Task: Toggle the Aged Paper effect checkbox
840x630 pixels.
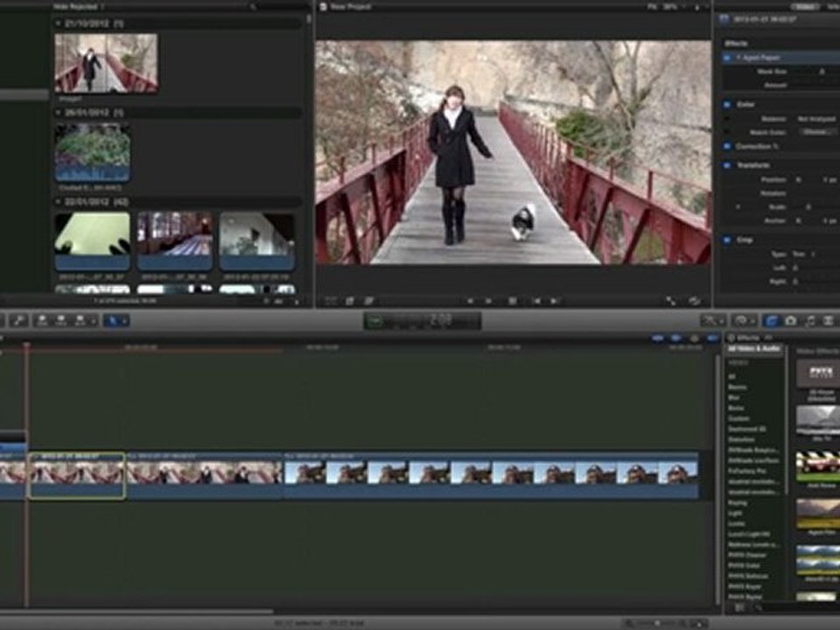Action: click(x=727, y=58)
